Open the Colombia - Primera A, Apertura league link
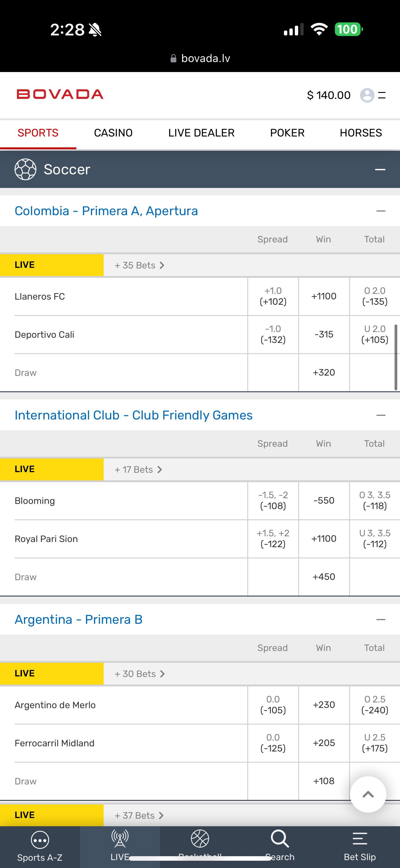Viewport: 400px width, 868px height. [x=106, y=211]
